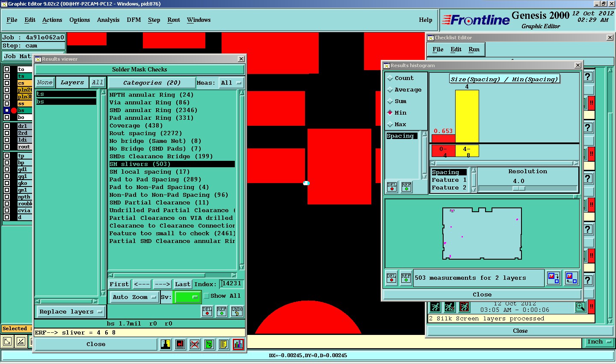Click the first histogram transfer icon with down arrow

(554, 278)
